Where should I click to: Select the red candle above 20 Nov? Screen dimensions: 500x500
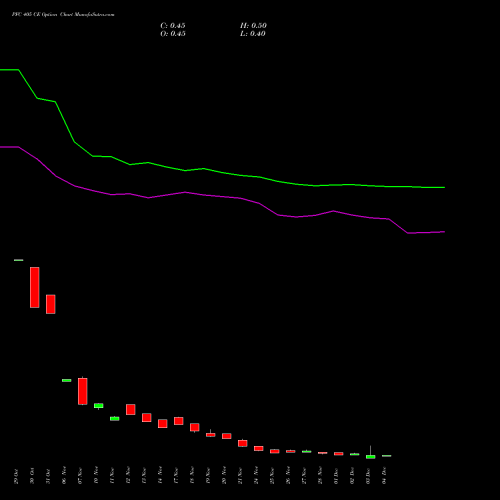pyautogui.click(x=227, y=436)
